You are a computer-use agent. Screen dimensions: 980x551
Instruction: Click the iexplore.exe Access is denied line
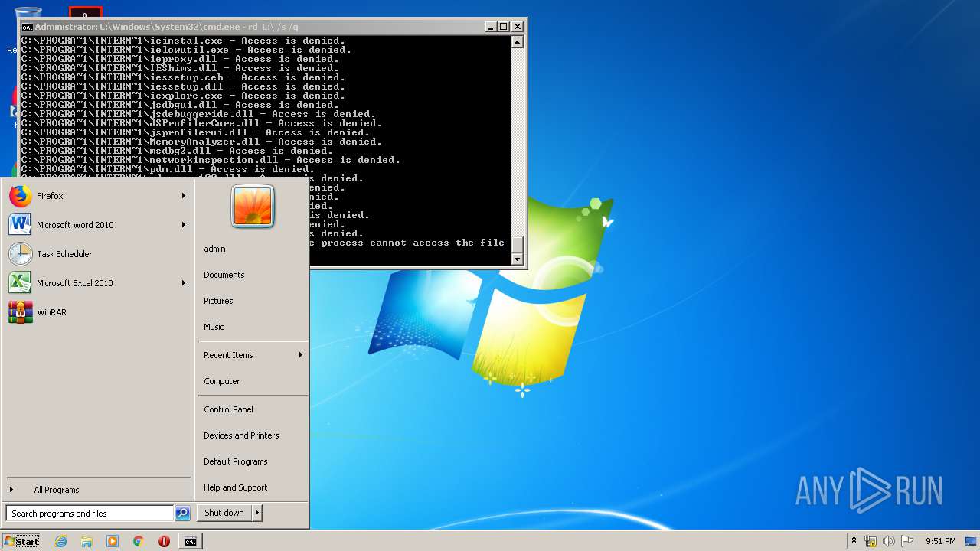pyautogui.click(x=183, y=96)
